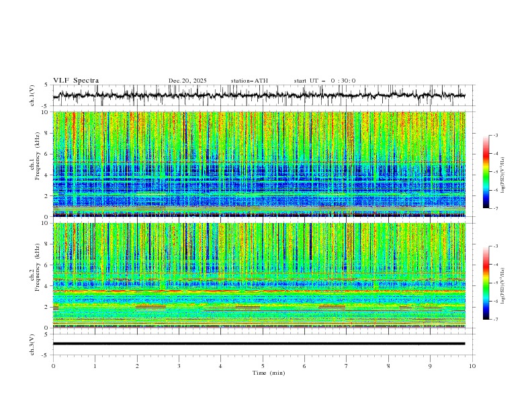Click the "ch.3(V)" axis label
The height and width of the screenshot is (411, 532).
click(32, 345)
